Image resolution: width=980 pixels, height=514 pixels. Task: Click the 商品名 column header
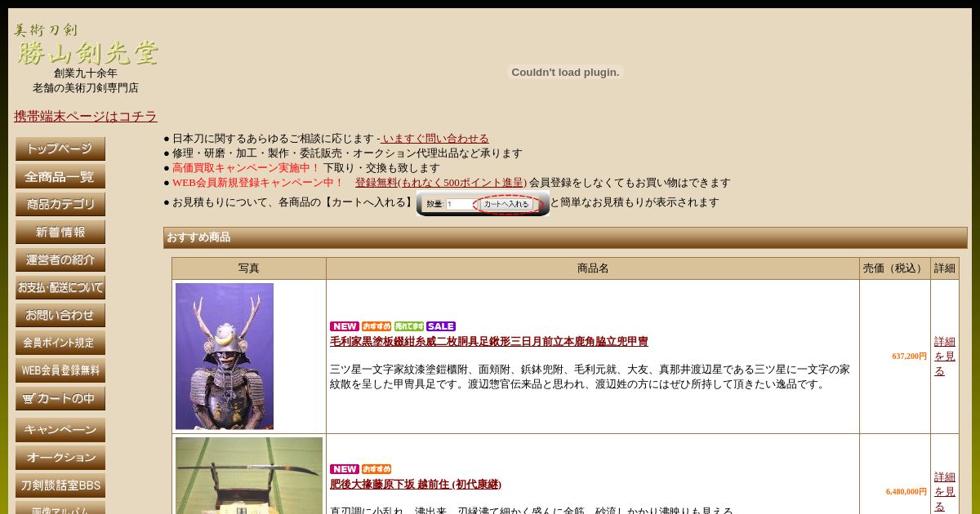click(x=593, y=268)
